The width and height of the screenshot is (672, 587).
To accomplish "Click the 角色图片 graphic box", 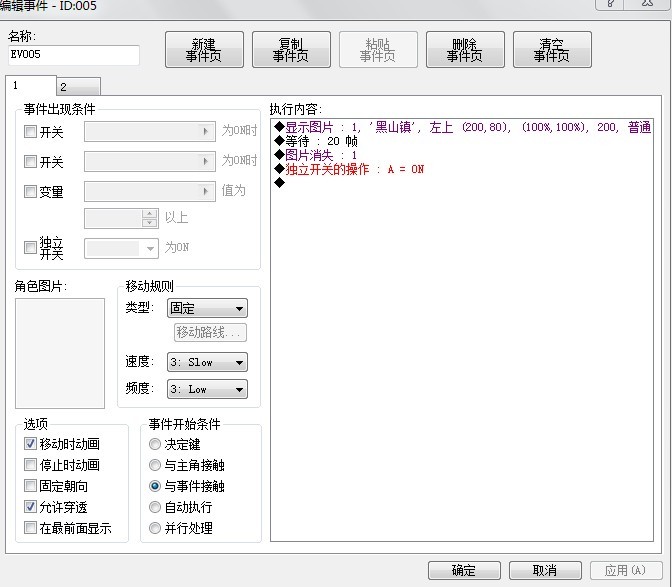I will click(x=60, y=353).
